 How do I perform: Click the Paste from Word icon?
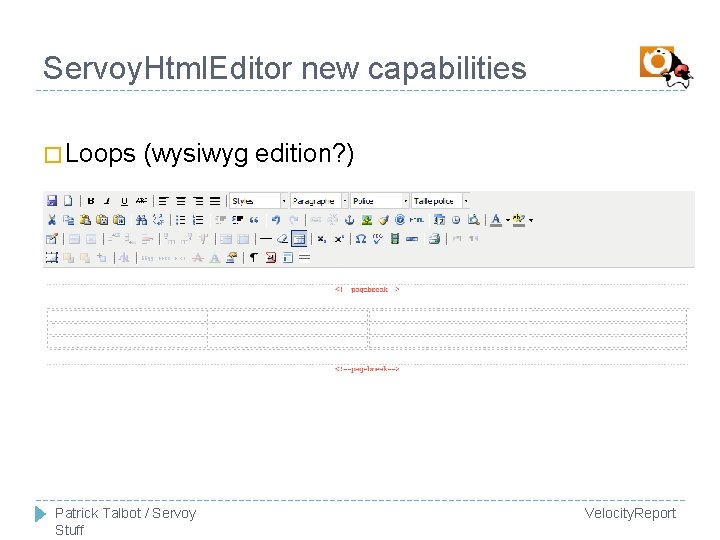point(119,220)
